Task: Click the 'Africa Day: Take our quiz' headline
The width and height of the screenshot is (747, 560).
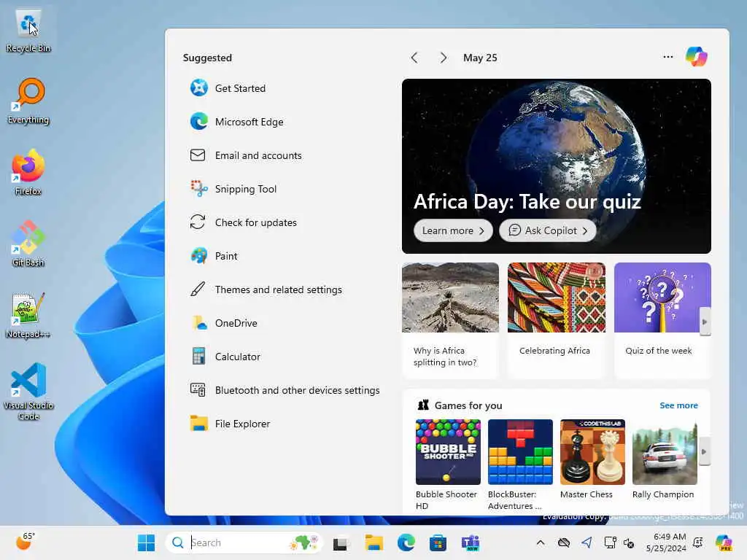Action: 527,201
